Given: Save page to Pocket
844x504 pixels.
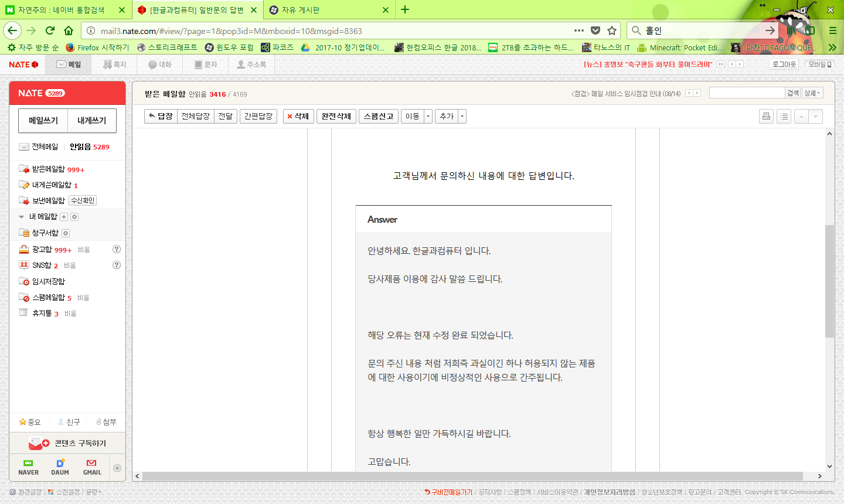Looking at the screenshot, I should click(x=595, y=30).
